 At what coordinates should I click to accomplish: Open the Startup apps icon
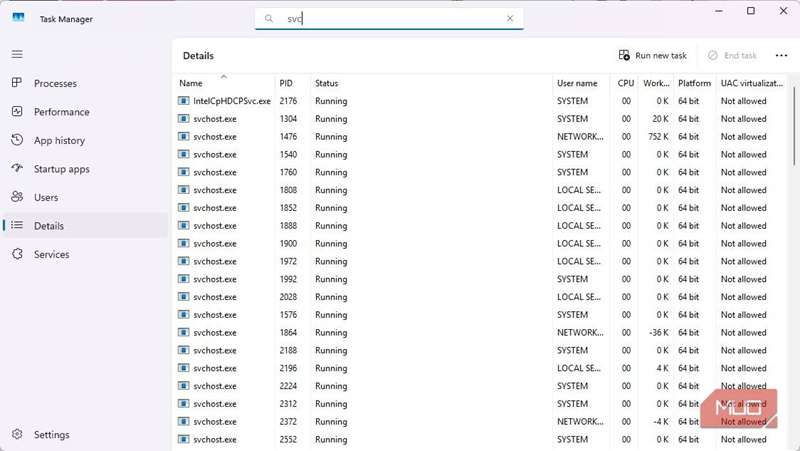(x=17, y=168)
